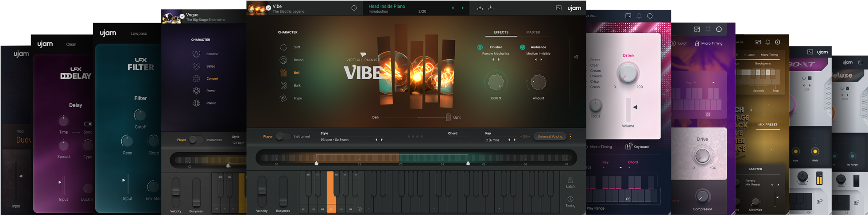Select next Key in Vibe

click(515, 140)
